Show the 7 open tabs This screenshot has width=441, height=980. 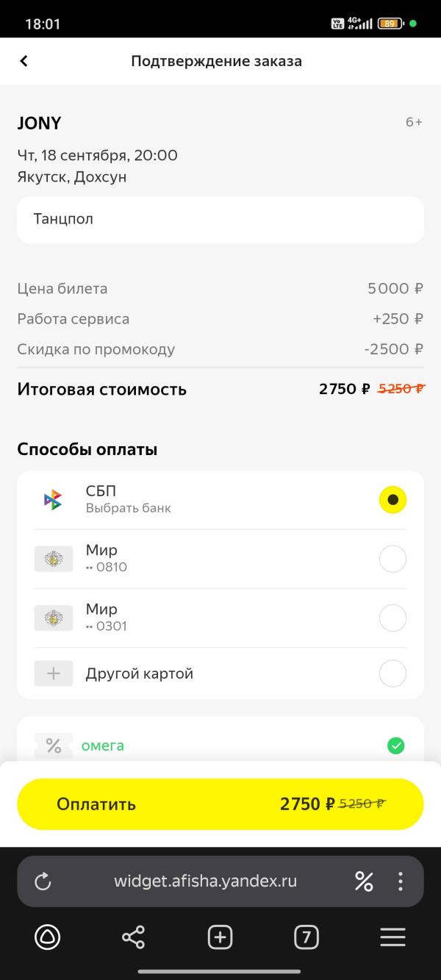point(306,937)
